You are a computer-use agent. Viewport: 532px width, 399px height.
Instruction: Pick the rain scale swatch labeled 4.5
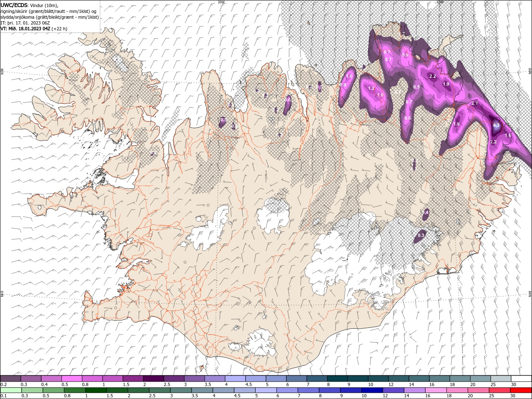pos(244,390)
